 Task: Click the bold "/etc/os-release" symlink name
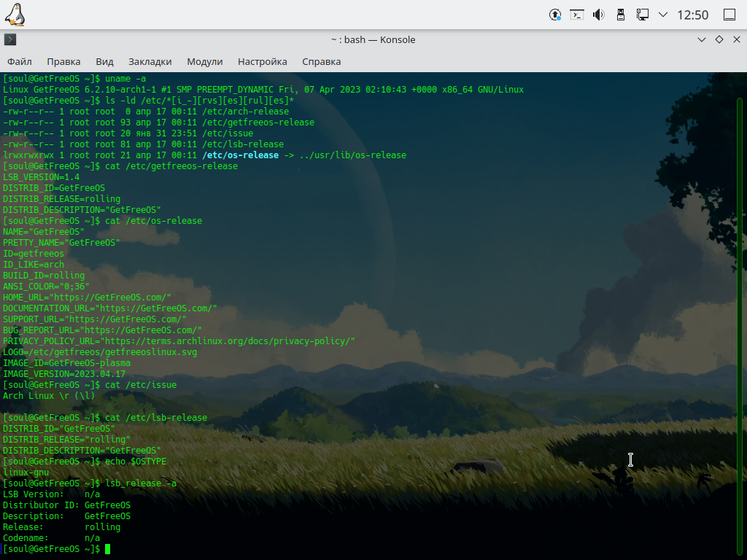(x=240, y=155)
